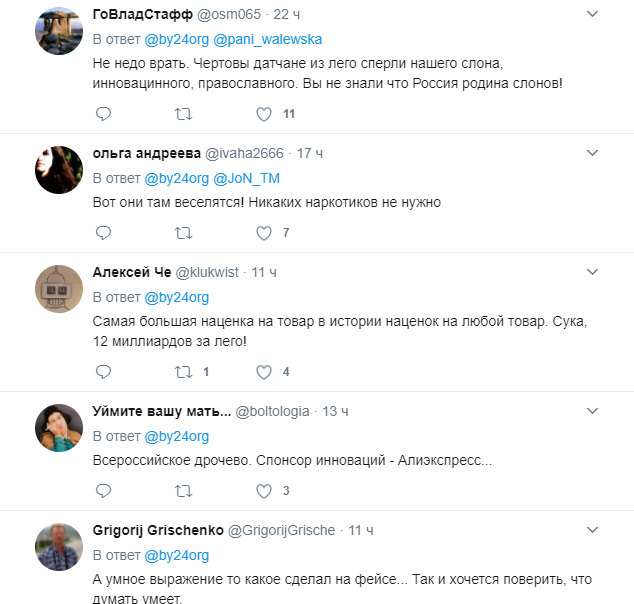
Task: Like ГоВладСтафф's tweet with 11 likes
Action: coord(264,114)
